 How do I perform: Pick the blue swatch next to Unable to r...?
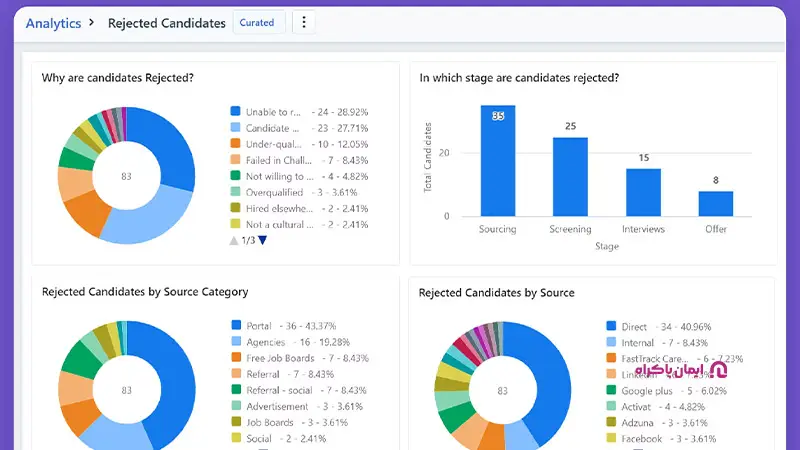click(236, 112)
